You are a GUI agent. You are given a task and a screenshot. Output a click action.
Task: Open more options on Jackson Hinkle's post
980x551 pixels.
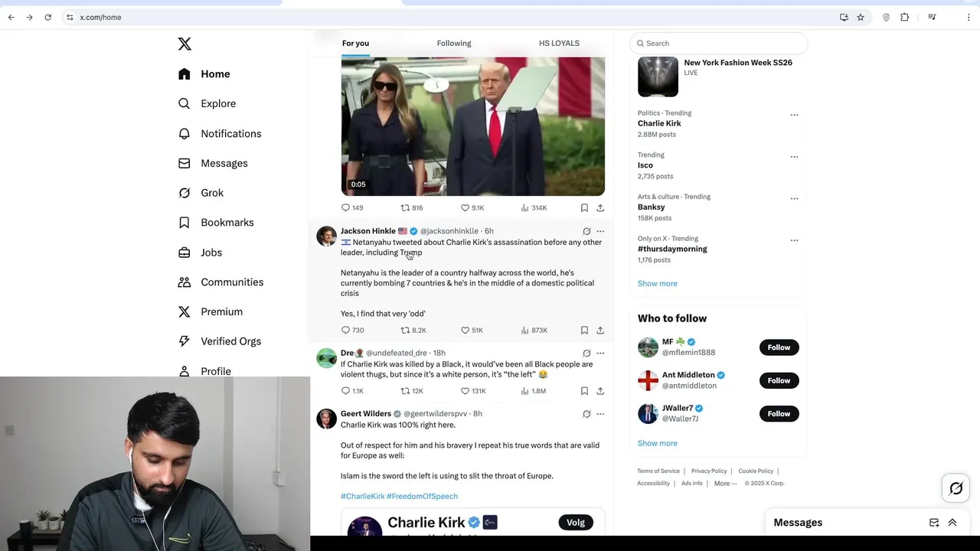tap(600, 231)
